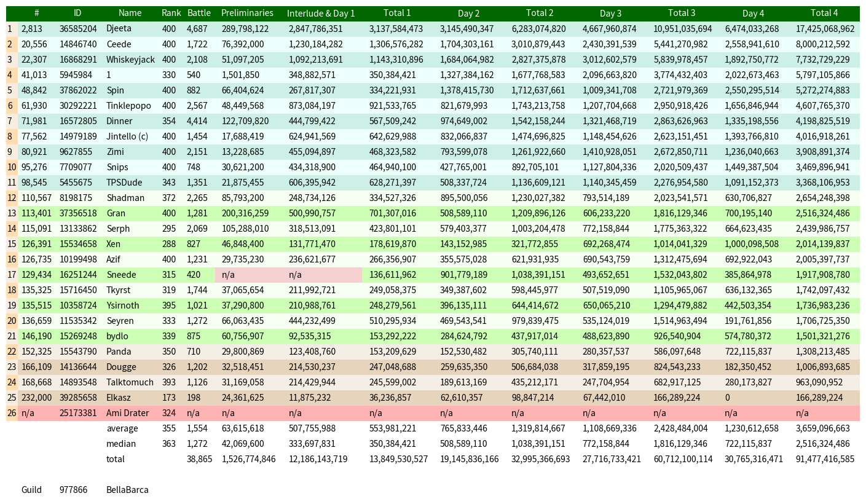Select the '#' column header

pyautogui.click(x=37, y=13)
